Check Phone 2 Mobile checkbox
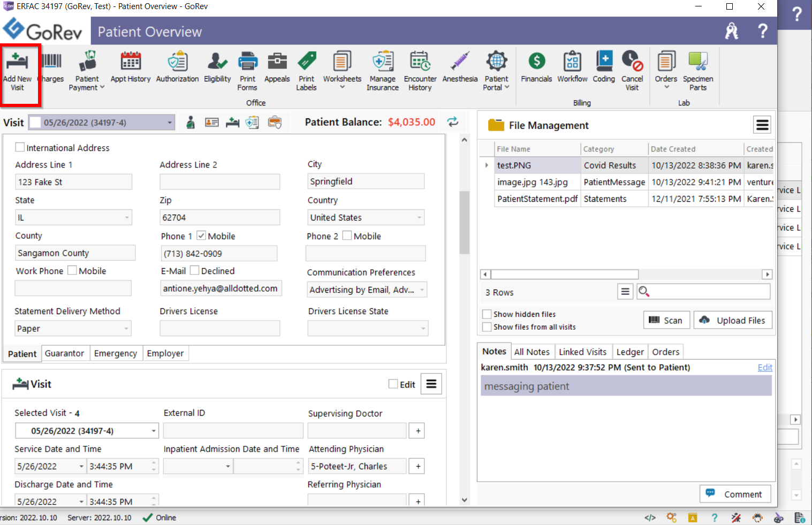This screenshot has width=812, height=525. [347, 235]
